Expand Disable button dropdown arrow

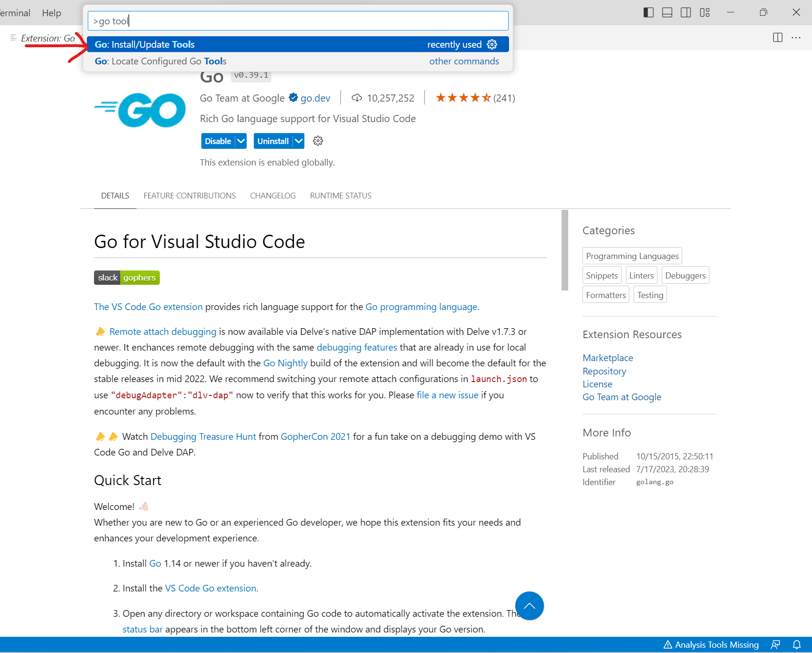pyautogui.click(x=241, y=141)
